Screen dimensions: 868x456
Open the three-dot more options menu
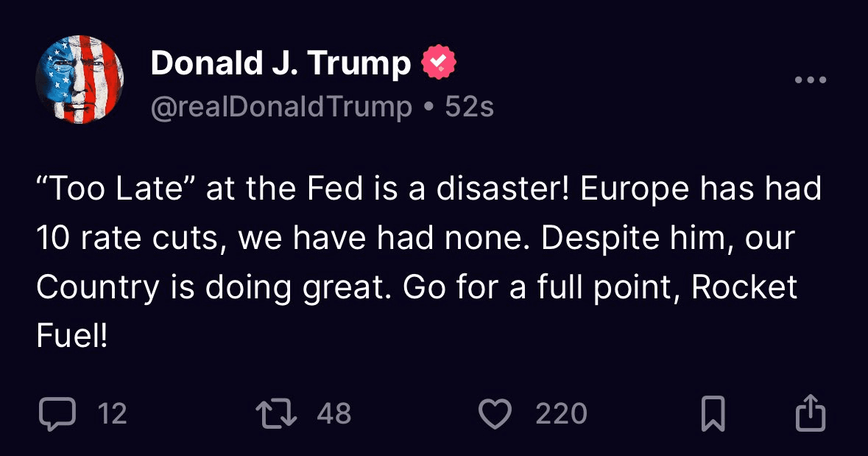coord(811,80)
